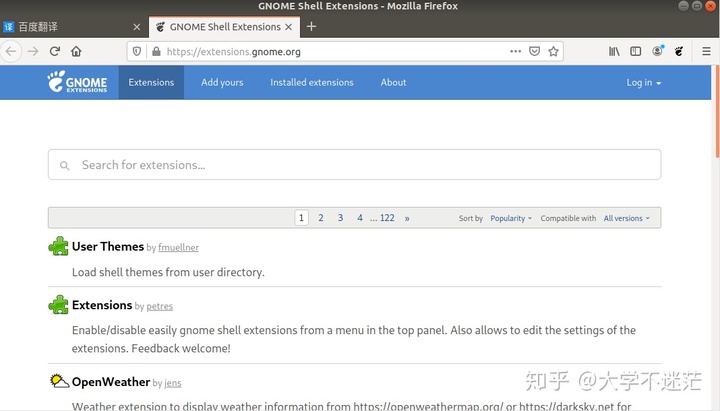Open the Extensions nav item

pyautogui.click(x=151, y=82)
